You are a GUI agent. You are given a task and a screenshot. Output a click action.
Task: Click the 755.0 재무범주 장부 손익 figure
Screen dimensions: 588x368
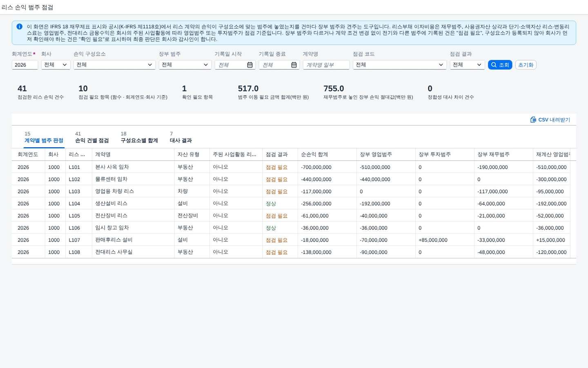tap(334, 89)
